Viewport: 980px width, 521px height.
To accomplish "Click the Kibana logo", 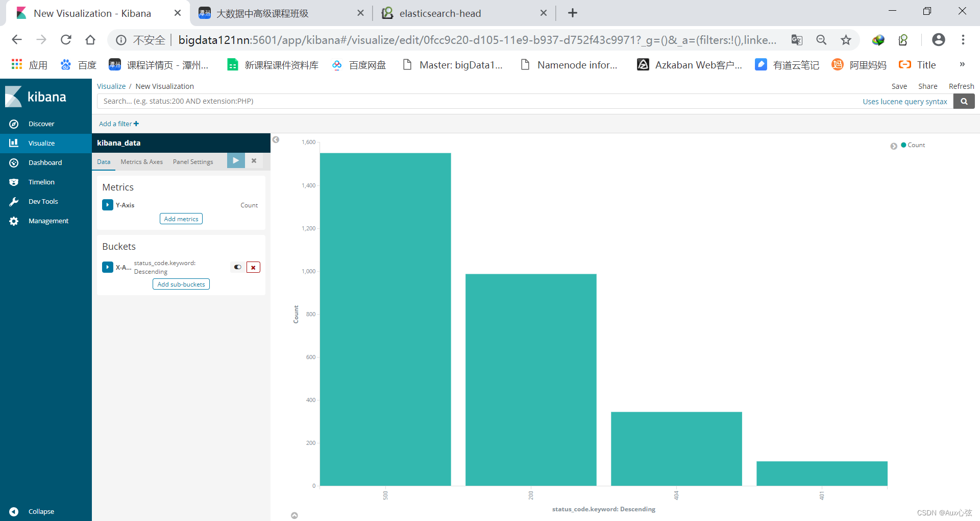I will [x=36, y=97].
